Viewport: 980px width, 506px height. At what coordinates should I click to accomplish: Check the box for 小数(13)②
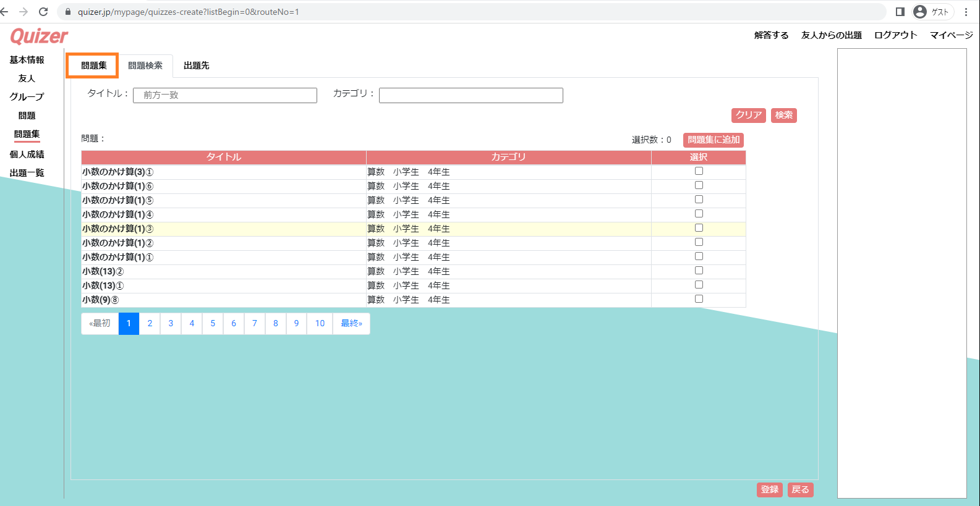pos(699,271)
